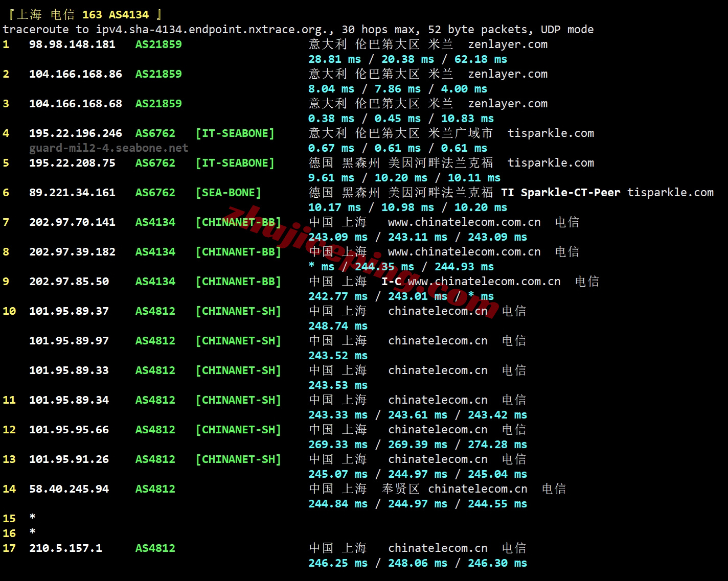Click the 274.28 ms latency value
Screen dimensions: 728x581
pos(497,445)
